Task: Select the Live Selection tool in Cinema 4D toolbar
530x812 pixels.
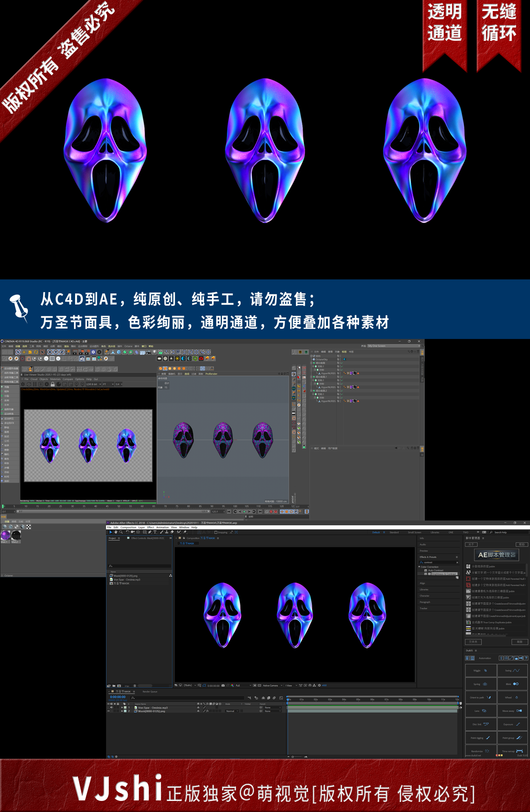Action: click(18, 352)
